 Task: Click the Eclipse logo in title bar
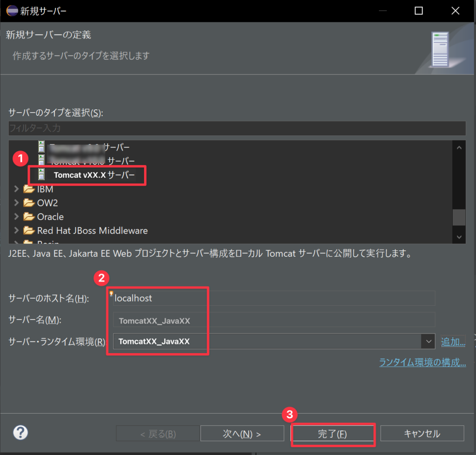click(12, 11)
